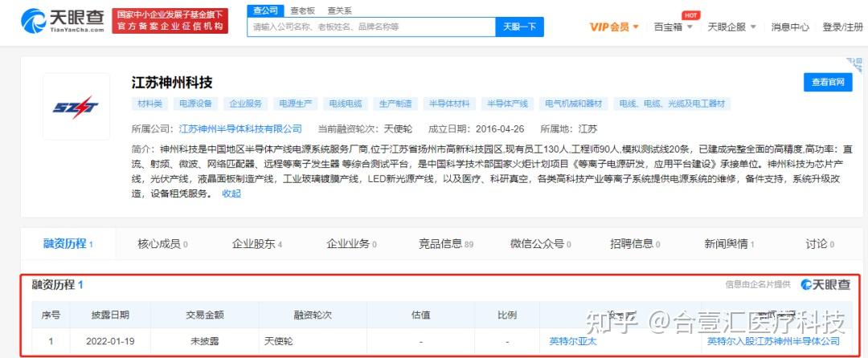Click the 披露日期 column header
The image size is (868, 358).
point(110,315)
